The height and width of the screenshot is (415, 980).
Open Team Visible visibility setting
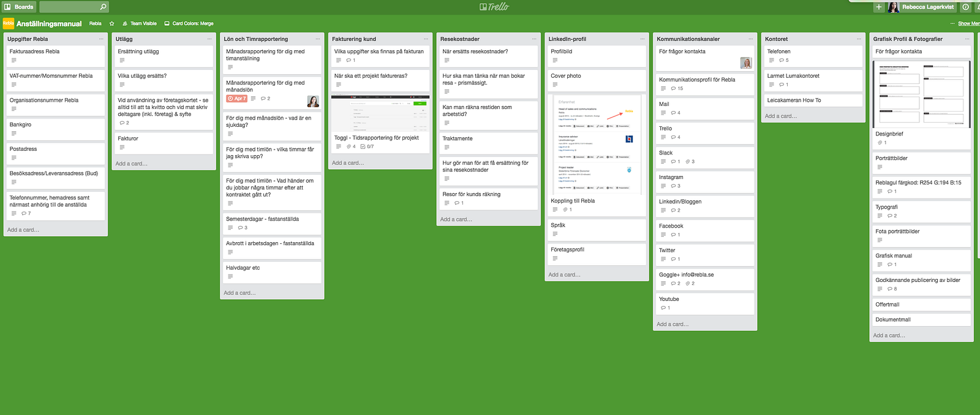pyautogui.click(x=140, y=23)
